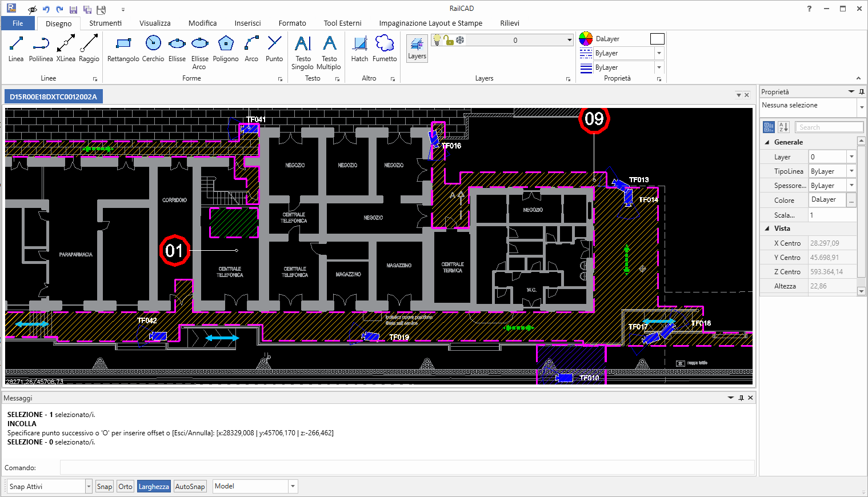Insert Testo Multiplo text

[329, 52]
